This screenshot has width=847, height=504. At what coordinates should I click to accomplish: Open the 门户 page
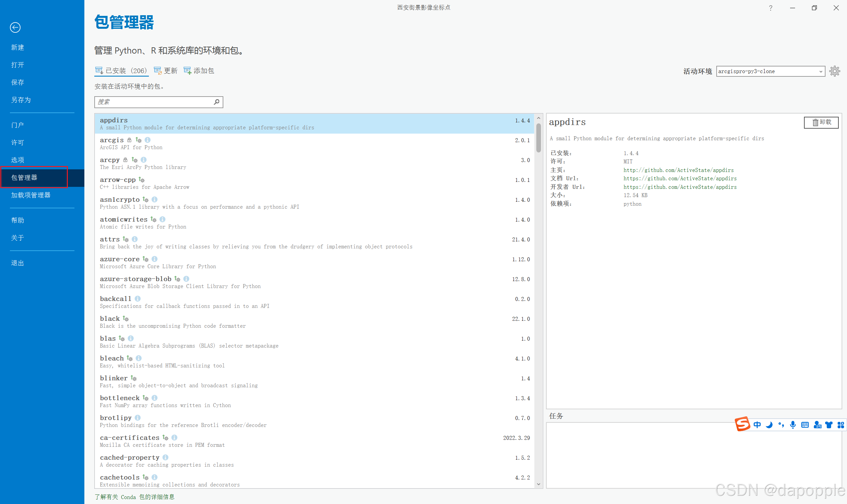tap(18, 125)
